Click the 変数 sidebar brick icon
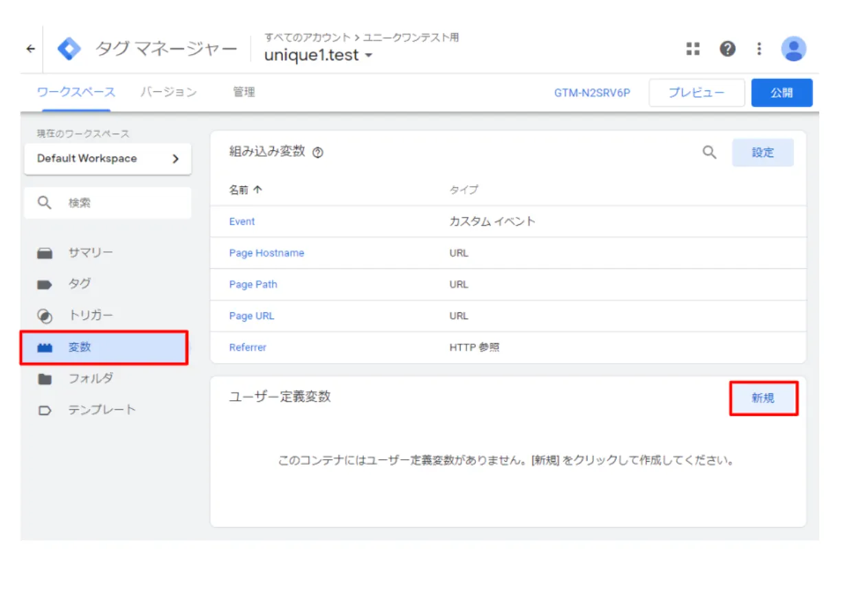 [x=45, y=348]
